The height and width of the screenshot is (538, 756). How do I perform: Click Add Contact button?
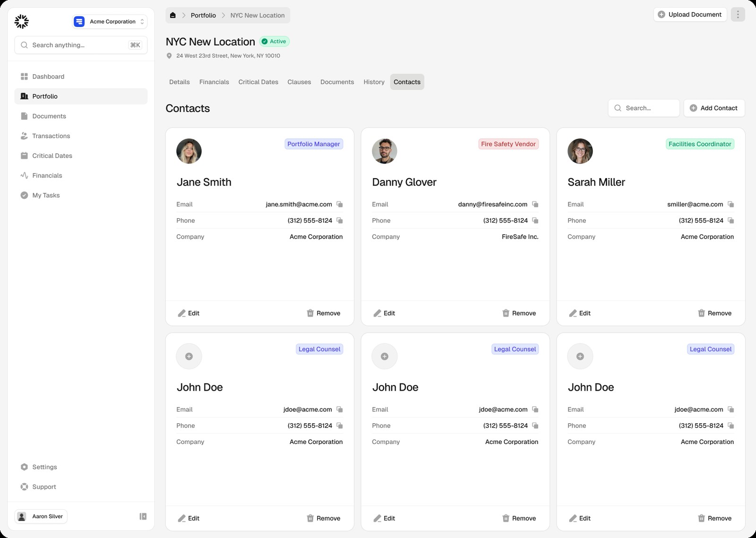(x=714, y=108)
